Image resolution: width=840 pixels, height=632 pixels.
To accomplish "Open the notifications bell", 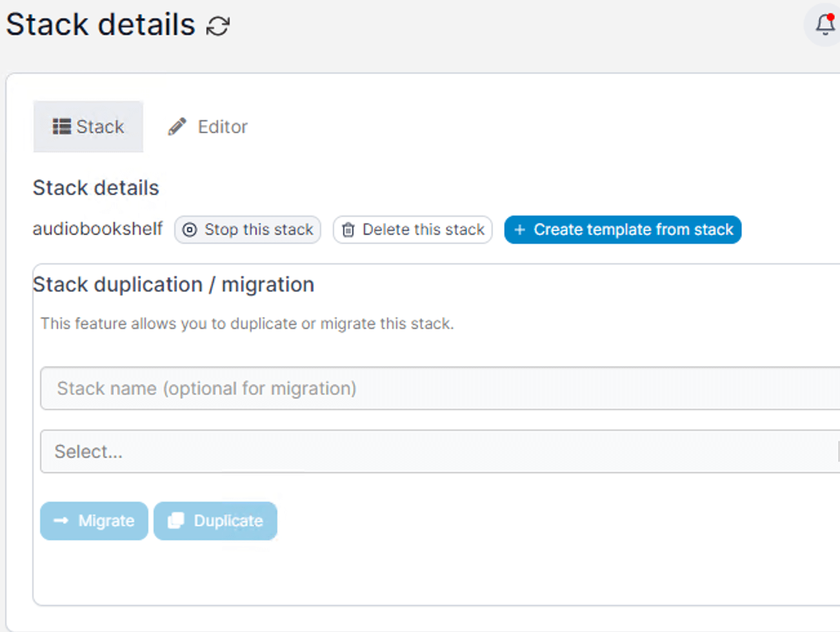I will click(x=825, y=25).
